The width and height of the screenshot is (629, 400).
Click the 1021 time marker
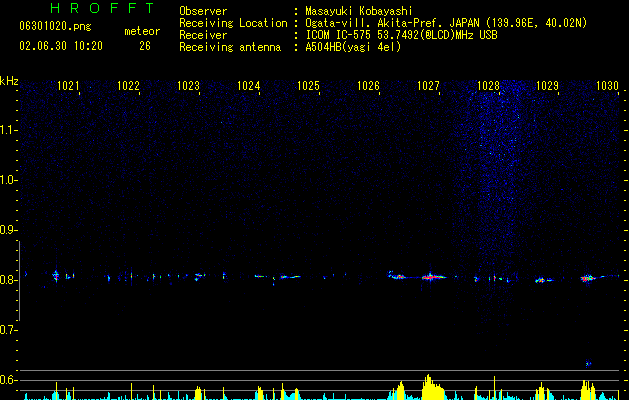(x=68, y=86)
